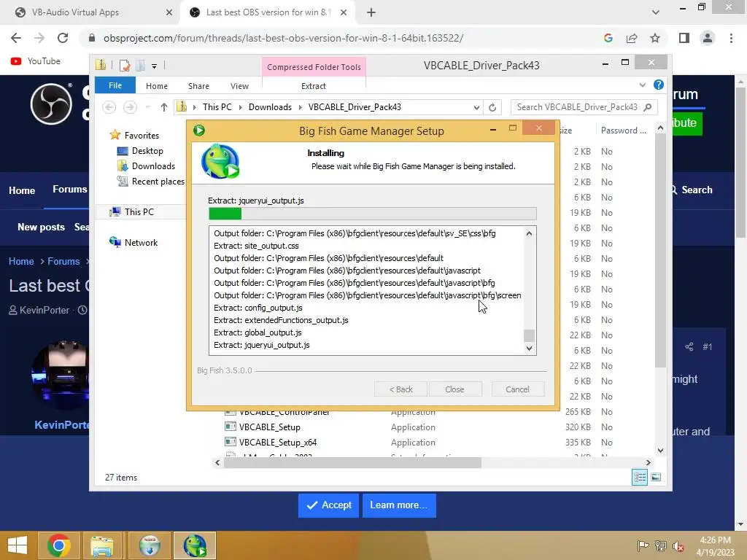Open Google search icon in address bar
This screenshot has width=747, height=560.
608,38
